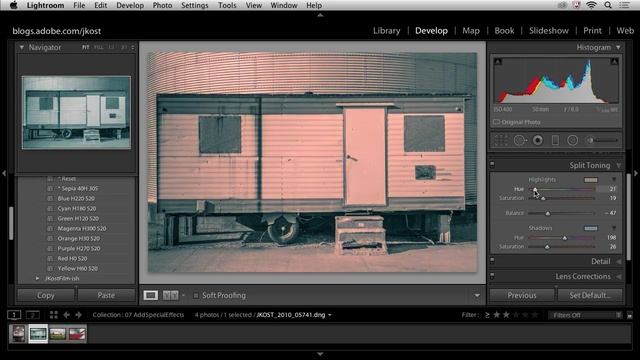Screen dimensions: 640x360
Task: Enable the Soft Proofing checkbox
Action: 196,295
